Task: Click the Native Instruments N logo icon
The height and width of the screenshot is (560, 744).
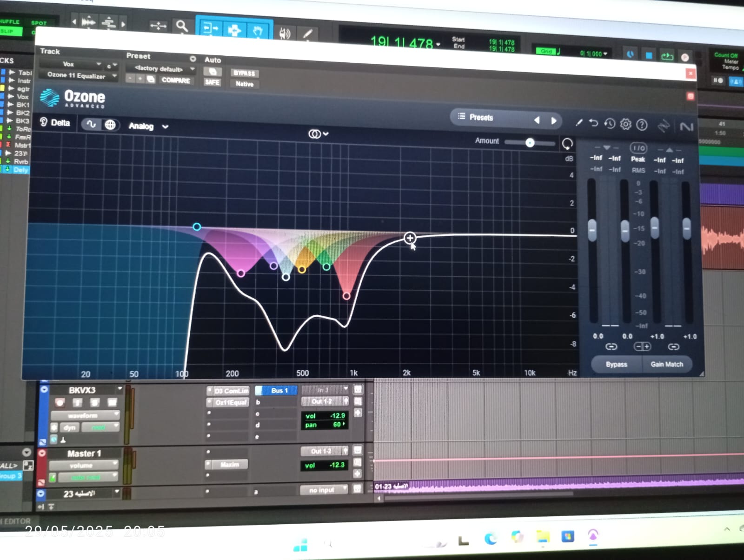Action: 686,127
